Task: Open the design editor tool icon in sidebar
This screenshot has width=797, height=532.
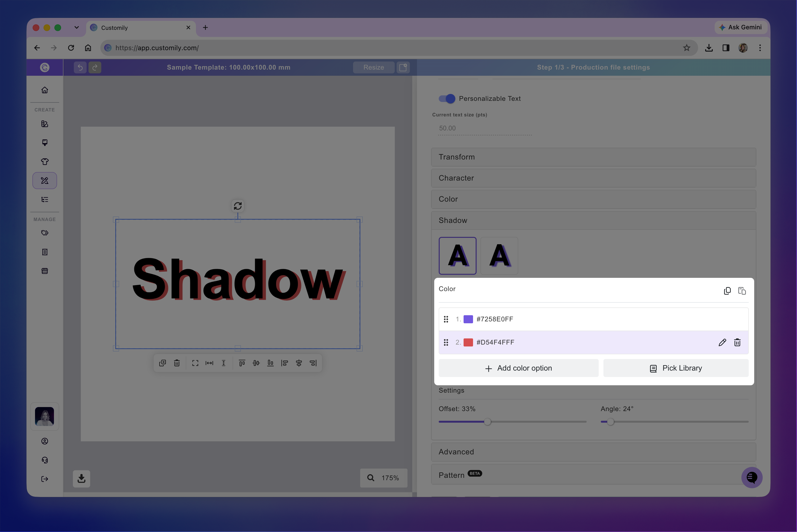Action: [44, 181]
